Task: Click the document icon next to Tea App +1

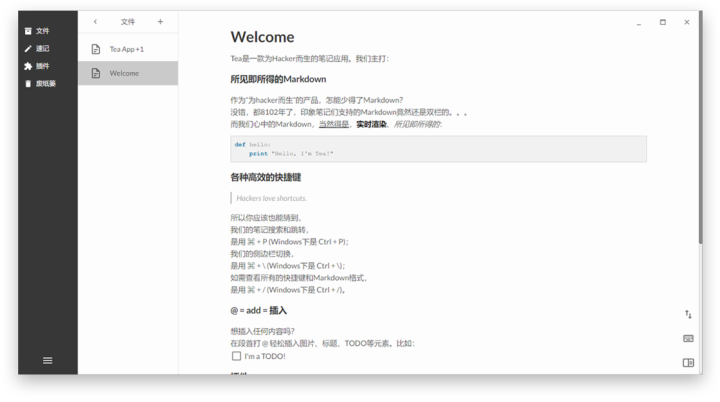Action: [x=96, y=49]
